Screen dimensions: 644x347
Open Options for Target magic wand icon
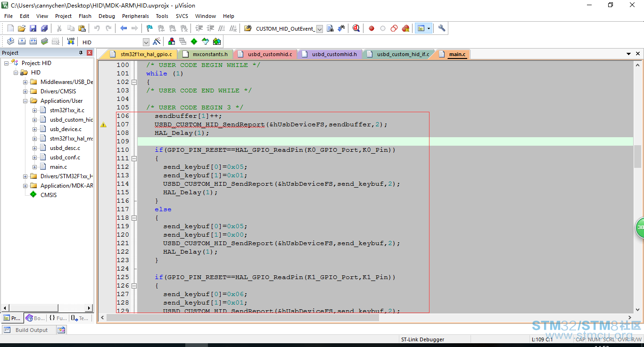[157, 41]
